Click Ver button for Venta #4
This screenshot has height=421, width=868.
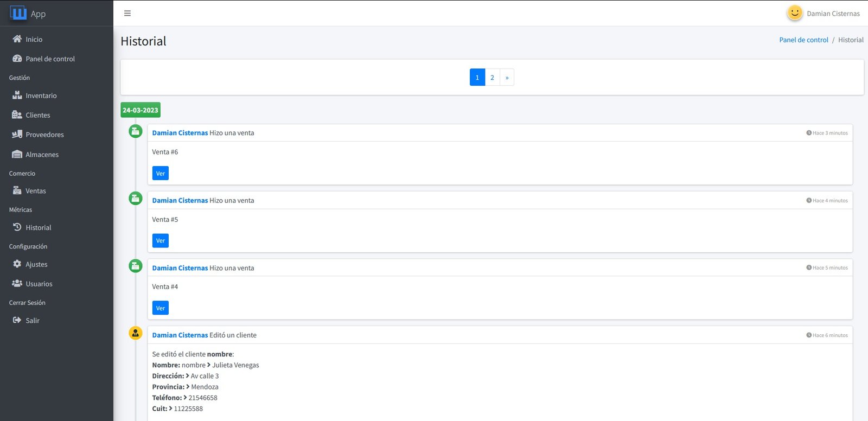click(x=161, y=308)
